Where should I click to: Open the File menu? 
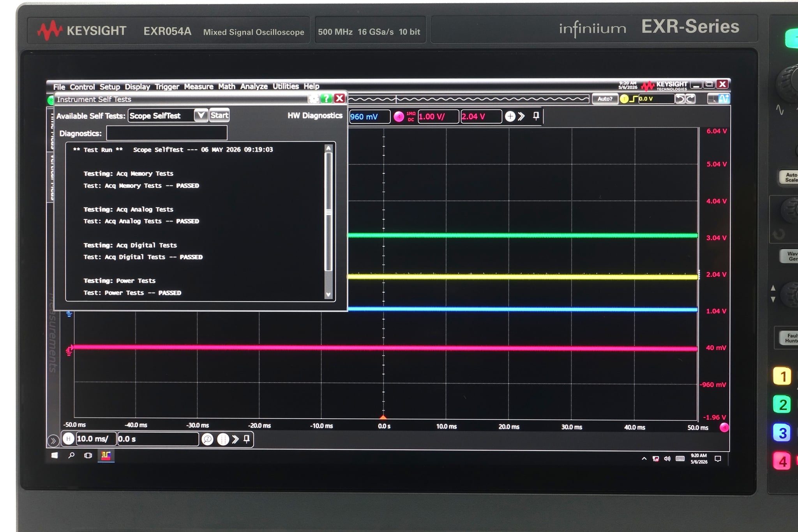[59, 87]
